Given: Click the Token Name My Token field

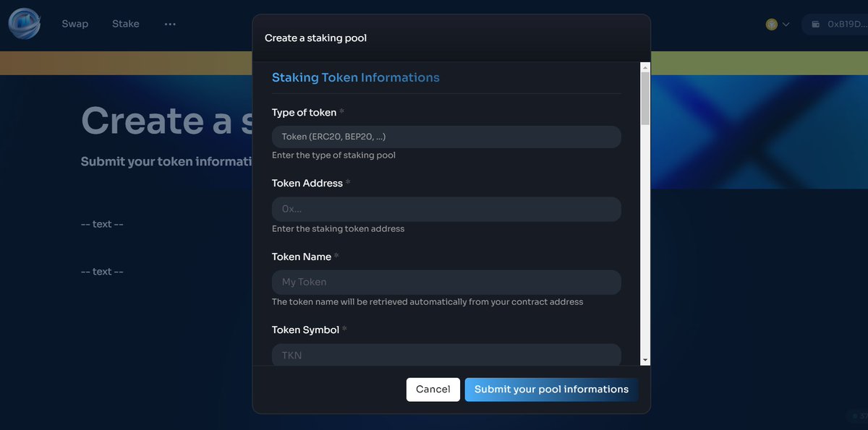Looking at the screenshot, I should pos(446,282).
